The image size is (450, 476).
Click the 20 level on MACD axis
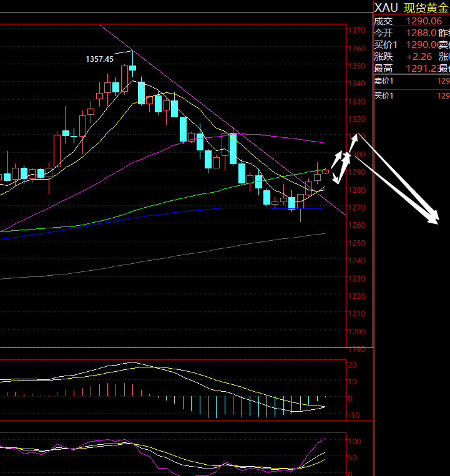[x=352, y=365]
